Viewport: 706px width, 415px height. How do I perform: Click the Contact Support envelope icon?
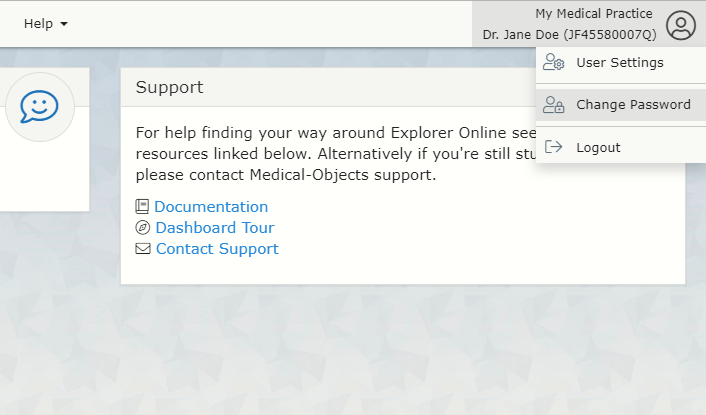click(x=142, y=249)
